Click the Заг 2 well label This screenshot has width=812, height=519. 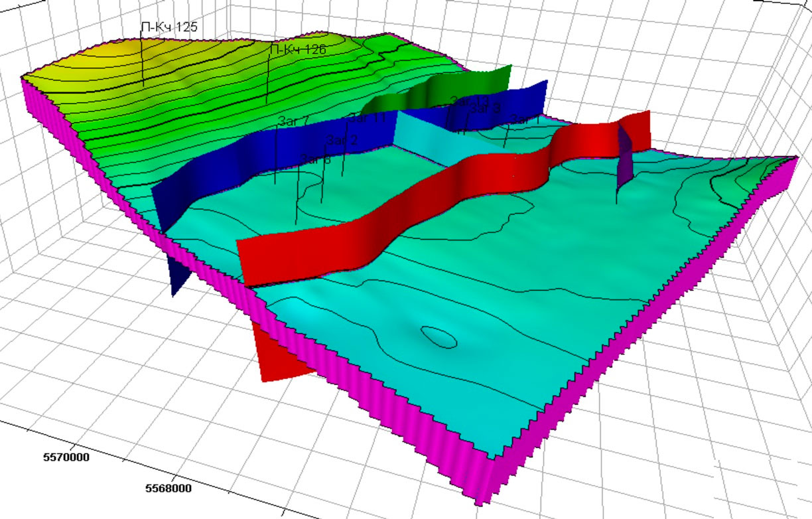coord(342,140)
